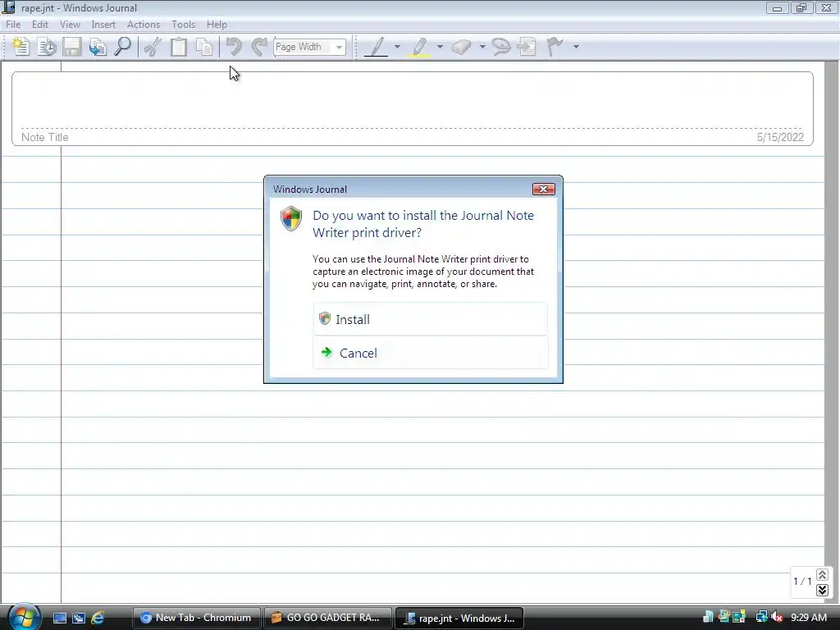Open the Actions menu
The height and width of the screenshot is (630, 840).
click(x=143, y=25)
